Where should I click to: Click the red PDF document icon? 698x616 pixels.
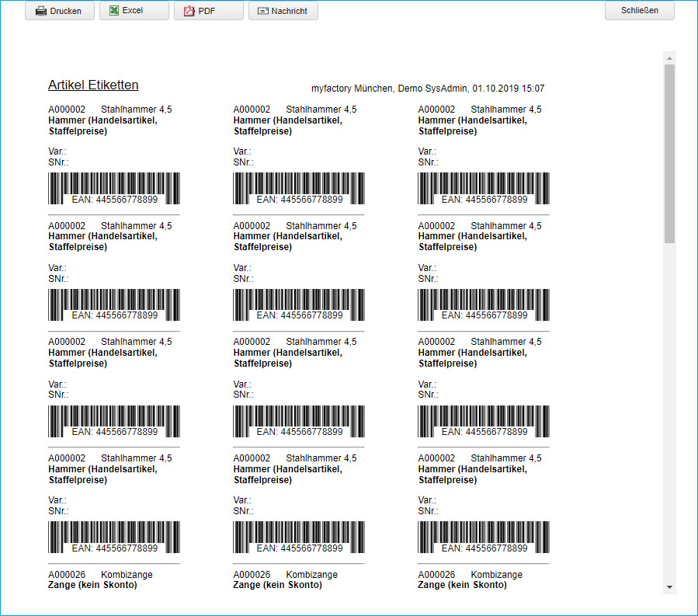[189, 11]
